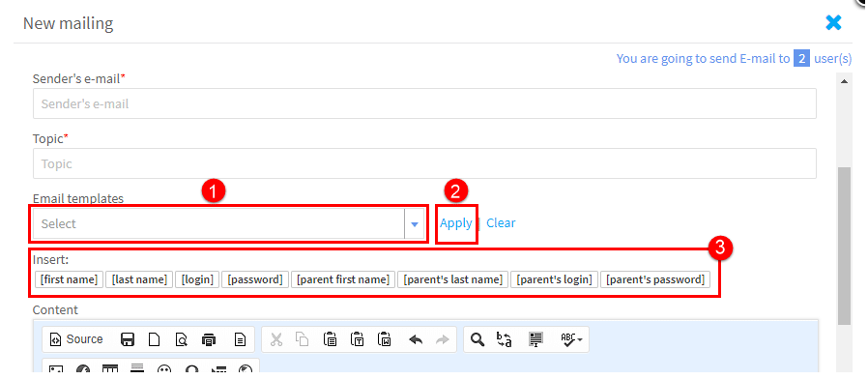Click Paste as plain text icon
The image size is (868, 380).
(357, 339)
